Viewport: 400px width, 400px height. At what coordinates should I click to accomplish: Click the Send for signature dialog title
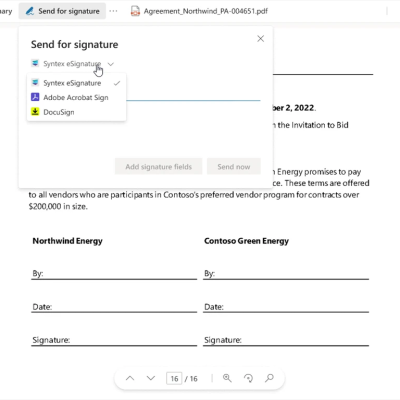coord(75,45)
